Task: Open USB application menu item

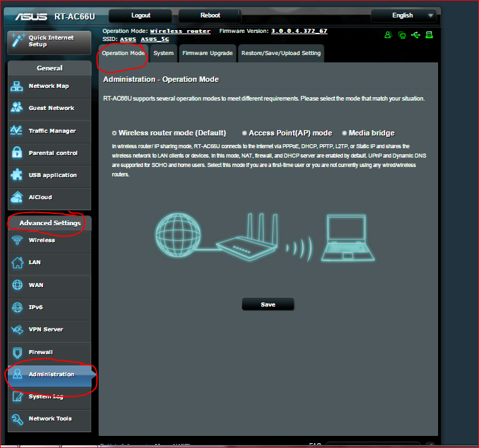Action: 50,175
